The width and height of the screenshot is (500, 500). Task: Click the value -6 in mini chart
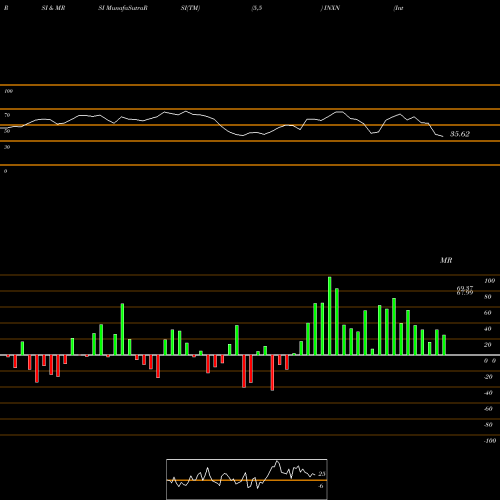pos(321,486)
